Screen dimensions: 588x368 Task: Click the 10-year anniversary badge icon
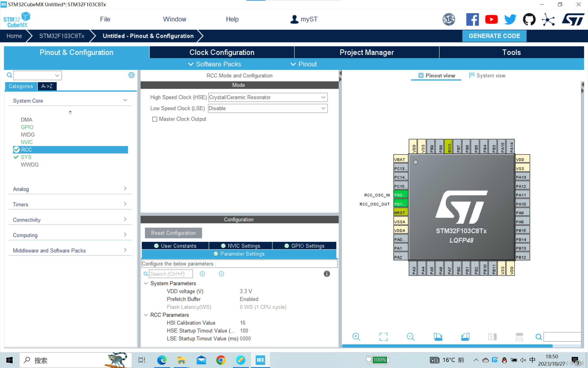[449, 19]
